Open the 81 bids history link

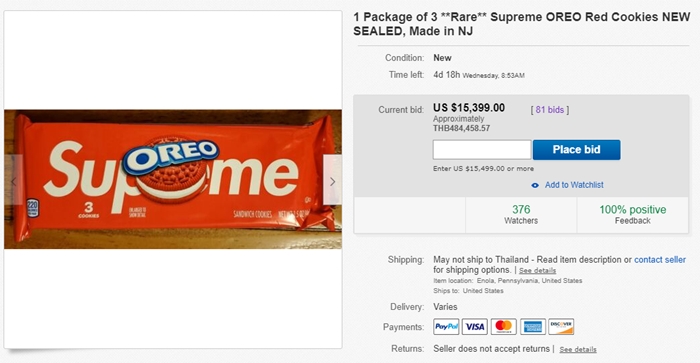[550, 110]
